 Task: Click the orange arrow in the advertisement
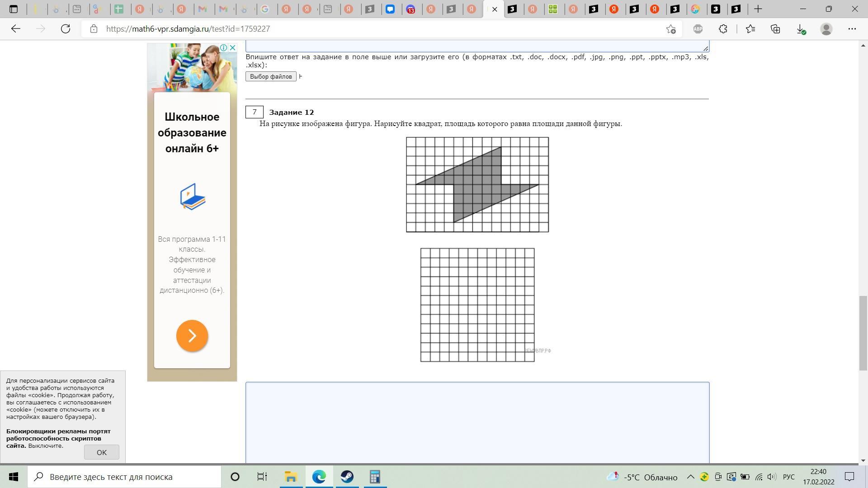192,336
